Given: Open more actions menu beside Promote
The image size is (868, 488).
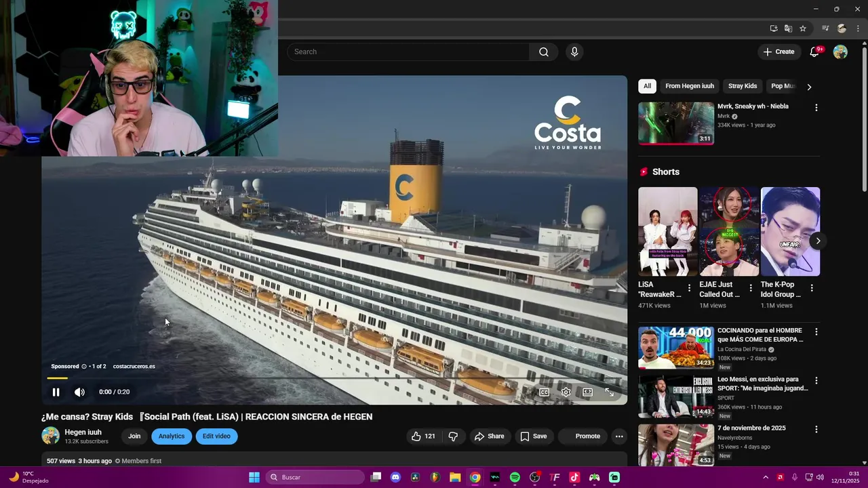Looking at the screenshot, I should click(x=619, y=436).
